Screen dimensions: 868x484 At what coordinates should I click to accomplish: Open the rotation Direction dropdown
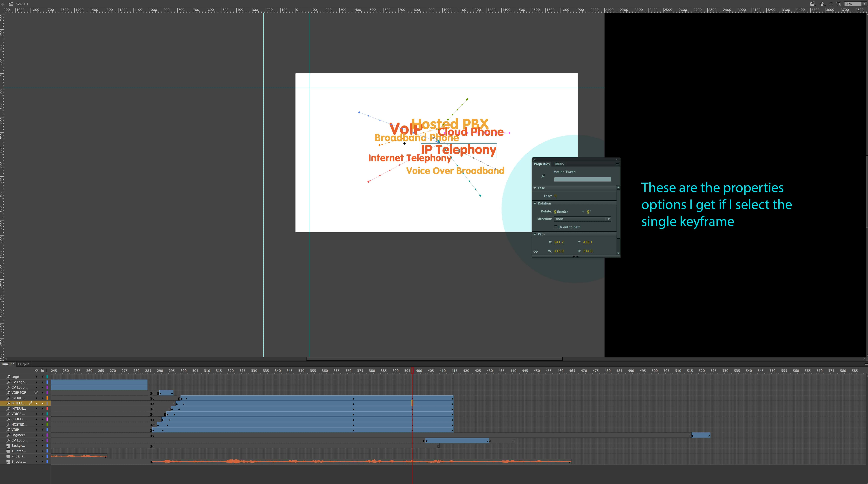point(582,219)
